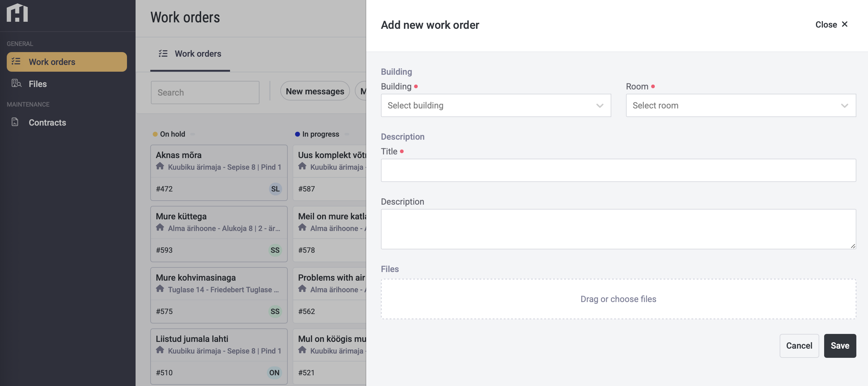This screenshot has height=386, width=868.
Task: Open the Select room dropdown
Action: 741,105
